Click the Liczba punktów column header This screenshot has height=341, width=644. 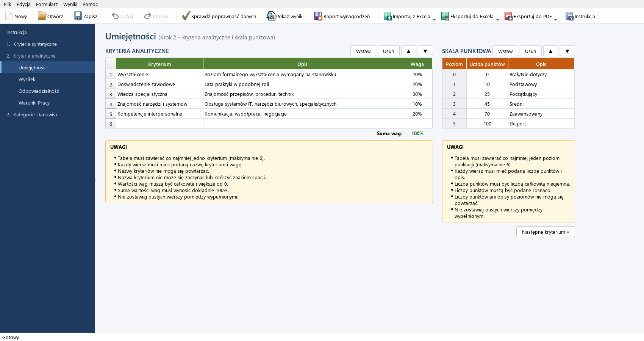tap(487, 64)
